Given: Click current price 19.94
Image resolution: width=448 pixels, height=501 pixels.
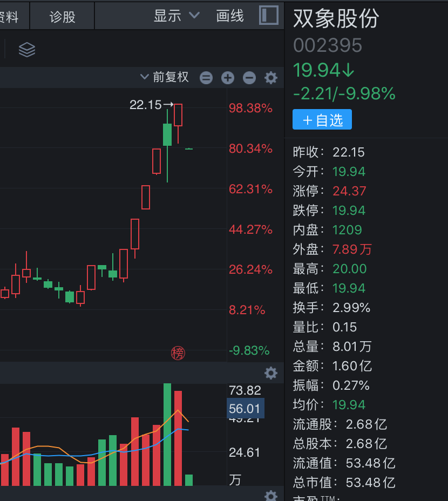Looking at the screenshot, I should [324, 70].
